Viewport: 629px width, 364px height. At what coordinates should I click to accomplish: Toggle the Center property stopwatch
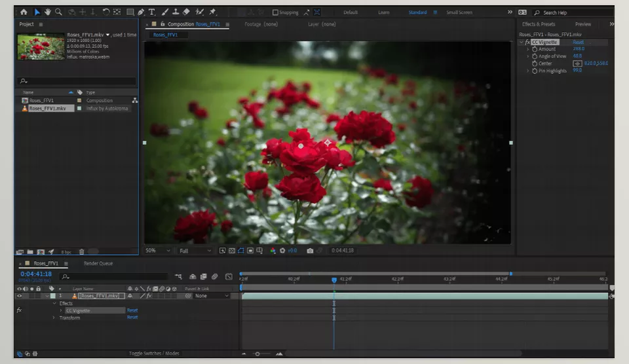point(535,64)
